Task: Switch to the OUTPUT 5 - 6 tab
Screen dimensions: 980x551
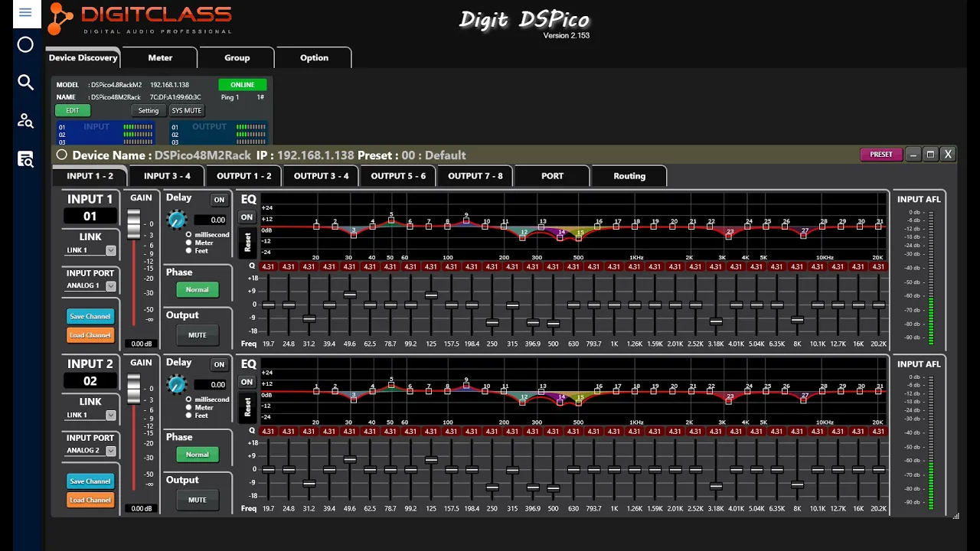Action: [398, 176]
